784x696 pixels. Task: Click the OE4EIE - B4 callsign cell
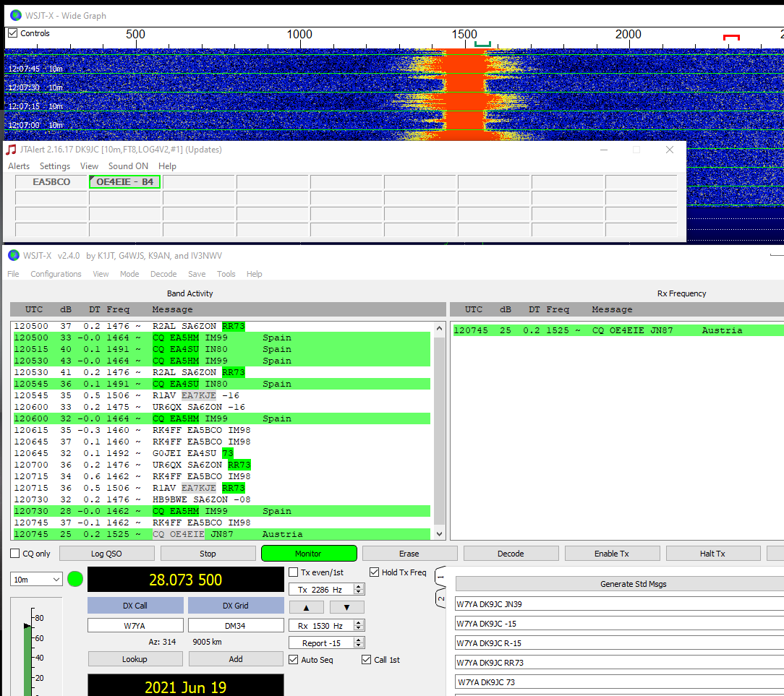124,182
